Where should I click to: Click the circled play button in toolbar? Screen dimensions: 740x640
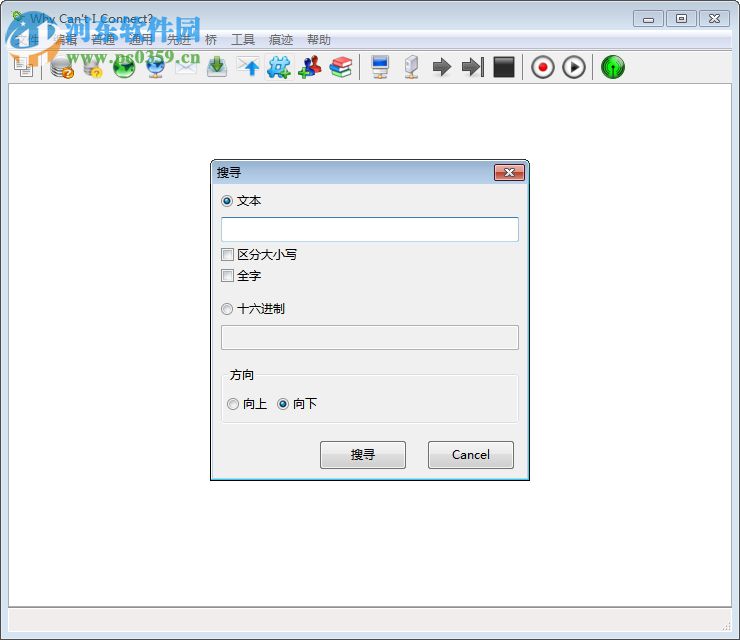[x=574, y=67]
